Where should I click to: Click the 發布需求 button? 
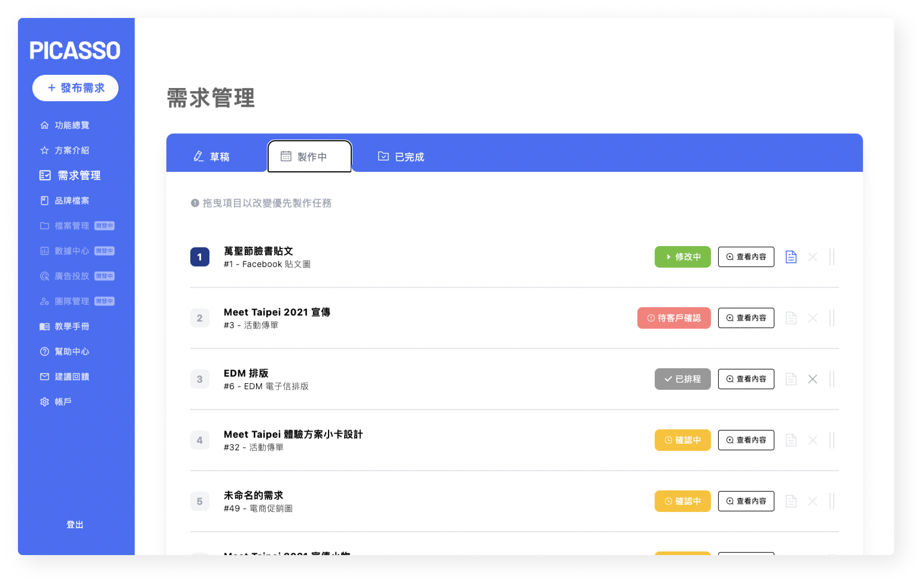point(75,88)
